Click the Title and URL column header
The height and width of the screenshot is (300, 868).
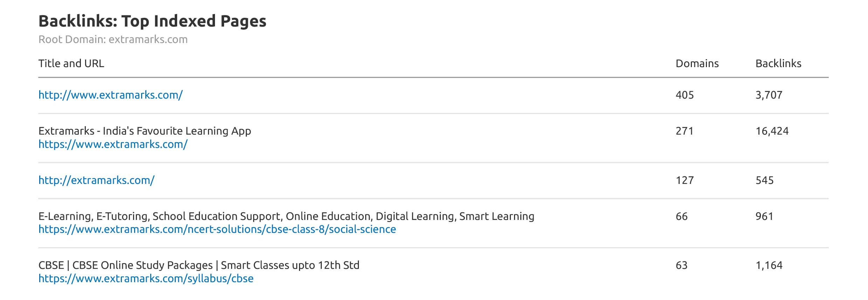pos(71,64)
